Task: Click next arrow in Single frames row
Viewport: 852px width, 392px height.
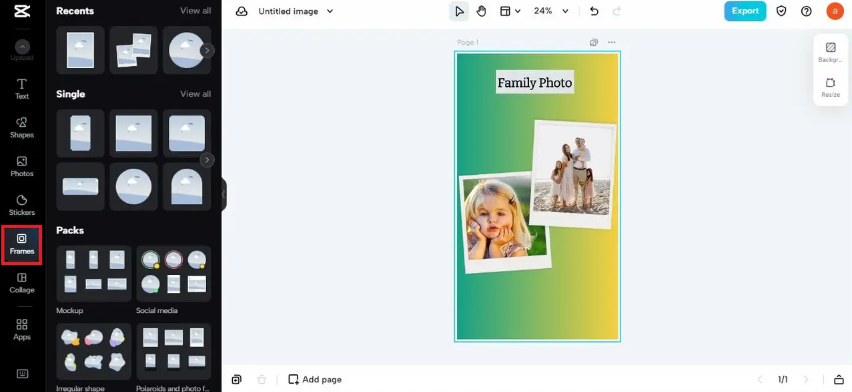Action: tap(207, 160)
